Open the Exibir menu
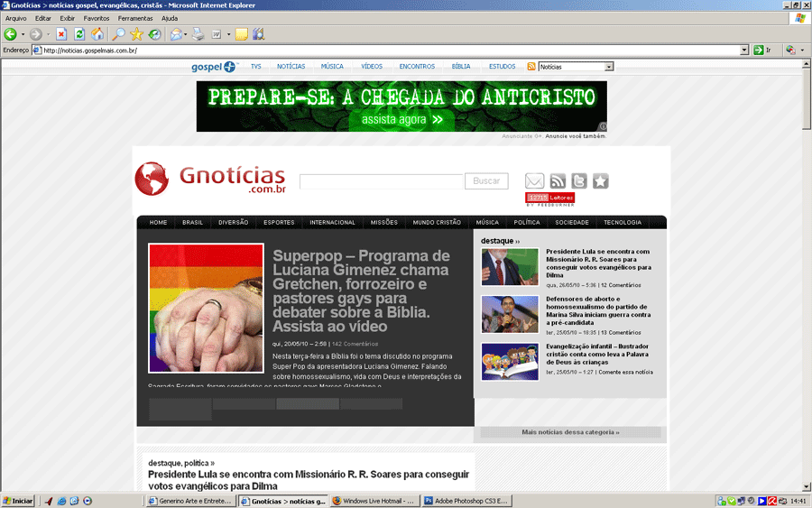 click(x=68, y=18)
